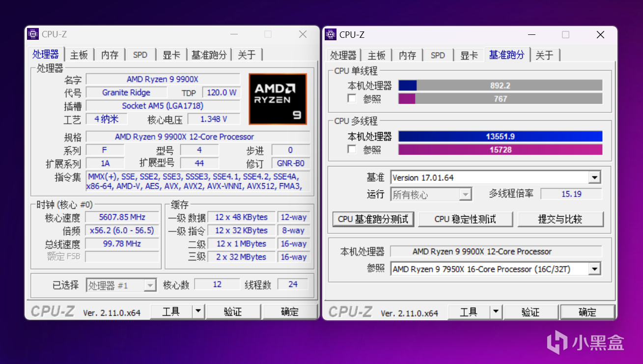Click the single-thread 892.2 score bar
Image resolution: width=643 pixels, height=364 pixels.
pos(500,85)
